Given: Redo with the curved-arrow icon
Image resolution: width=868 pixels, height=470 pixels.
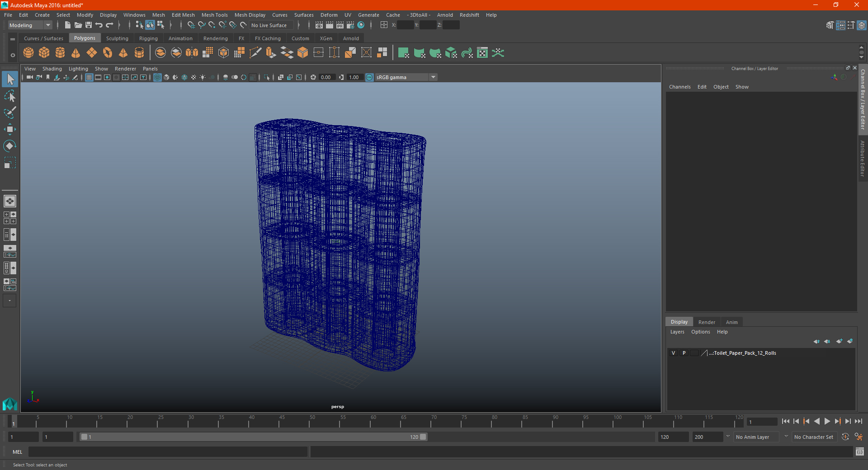Looking at the screenshot, I should (109, 25).
